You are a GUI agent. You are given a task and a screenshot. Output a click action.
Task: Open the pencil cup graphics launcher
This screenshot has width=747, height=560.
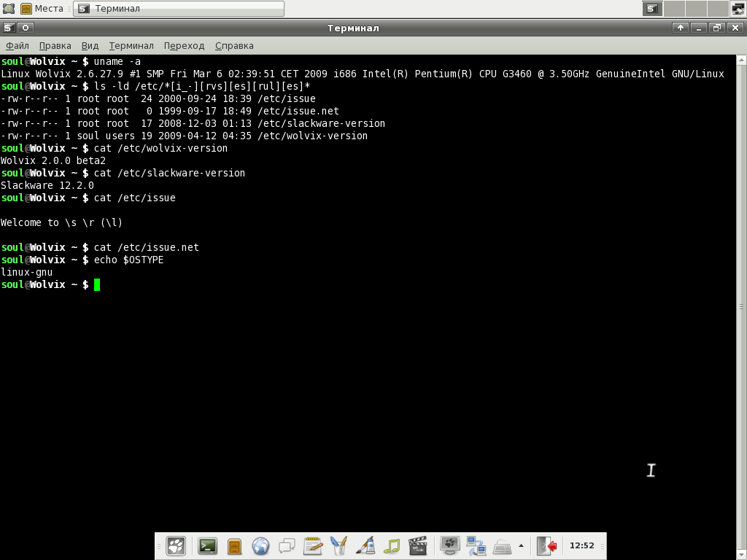[338, 545]
